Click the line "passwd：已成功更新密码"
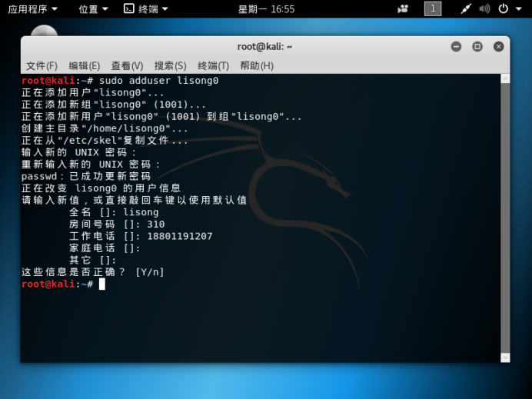 [x=86, y=176]
